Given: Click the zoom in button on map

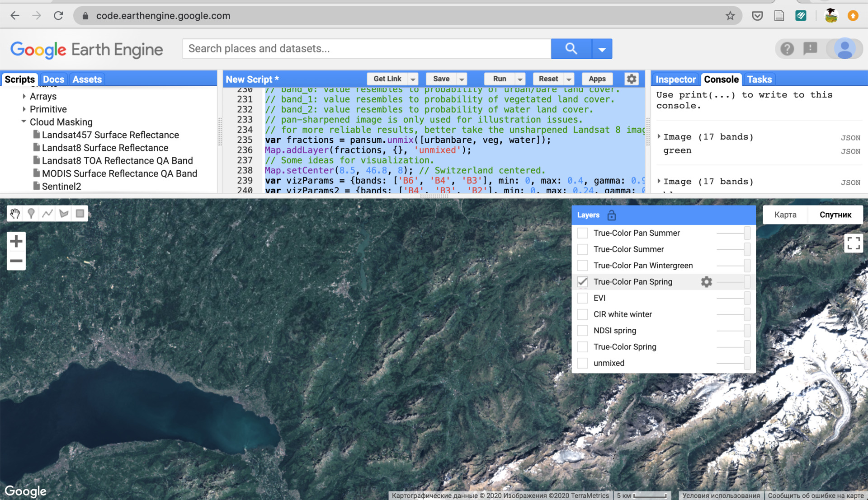Looking at the screenshot, I should click(15, 241).
